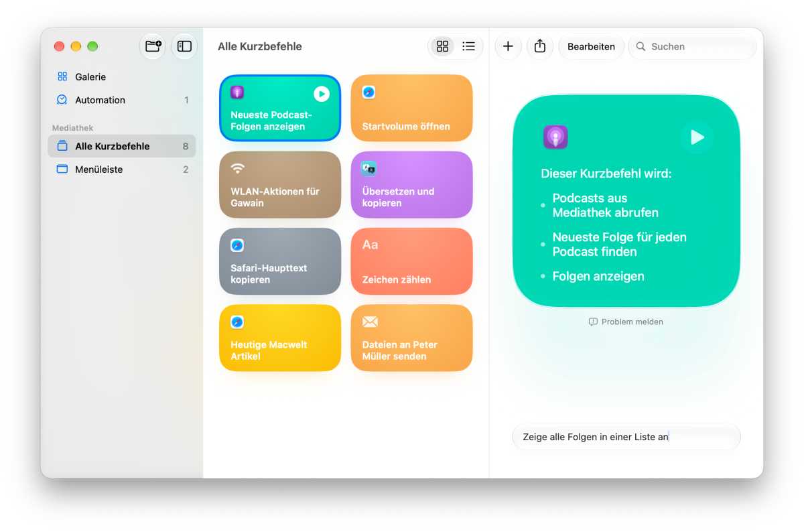Click Podcasts aus Mediathek abrufen step
Viewport: 804px width, 532px height.
click(605, 205)
